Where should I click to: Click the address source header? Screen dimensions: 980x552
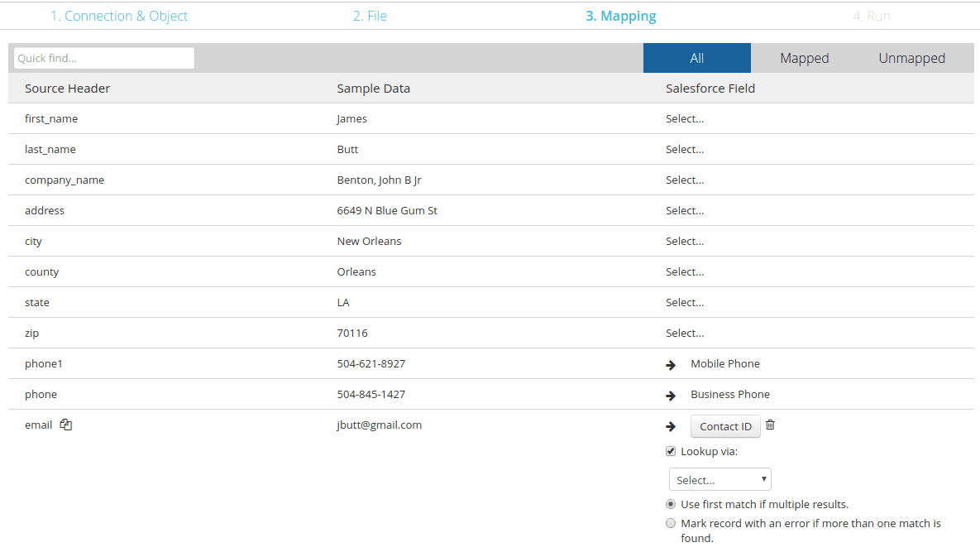[x=45, y=211]
